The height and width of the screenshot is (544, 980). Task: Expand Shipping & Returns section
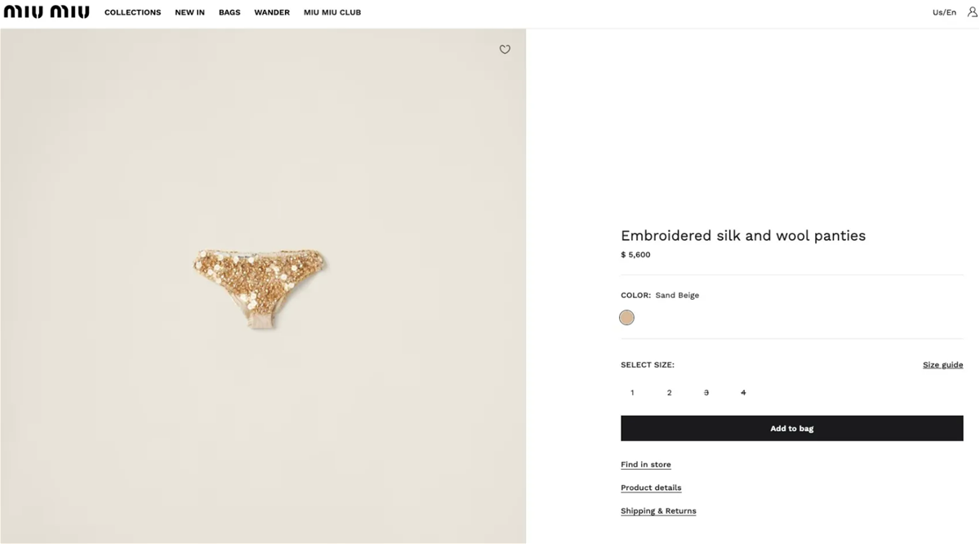pos(658,511)
